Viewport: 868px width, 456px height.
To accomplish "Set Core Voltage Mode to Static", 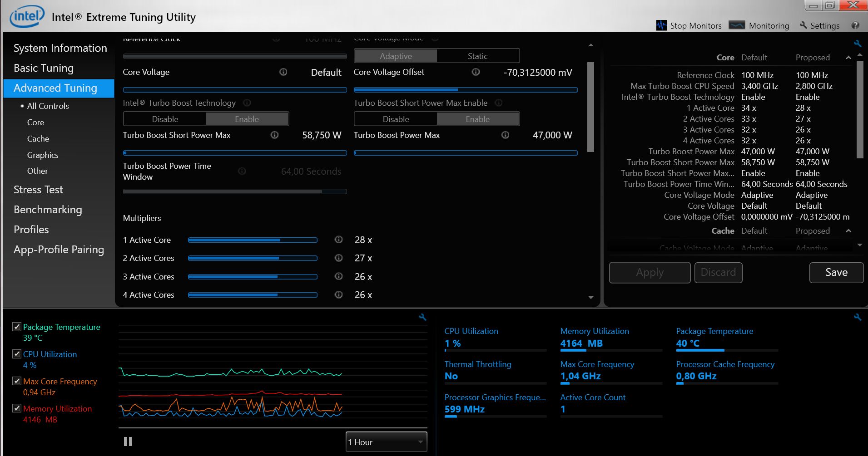I will click(477, 56).
